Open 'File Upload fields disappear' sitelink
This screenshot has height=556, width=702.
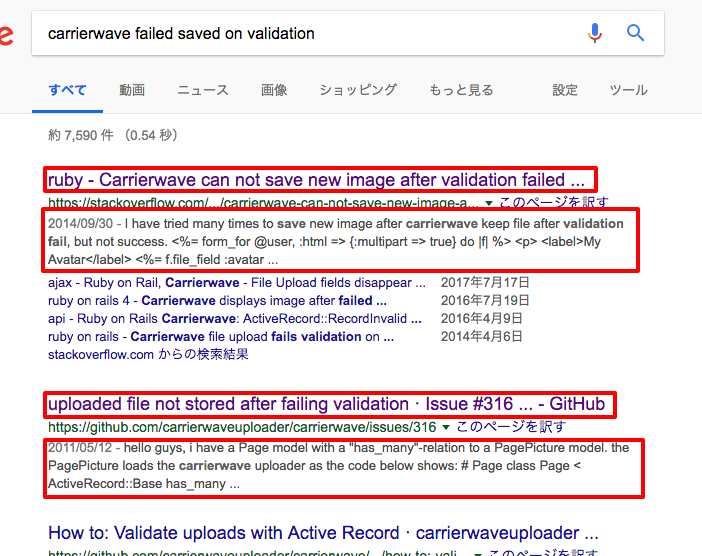pos(237,283)
